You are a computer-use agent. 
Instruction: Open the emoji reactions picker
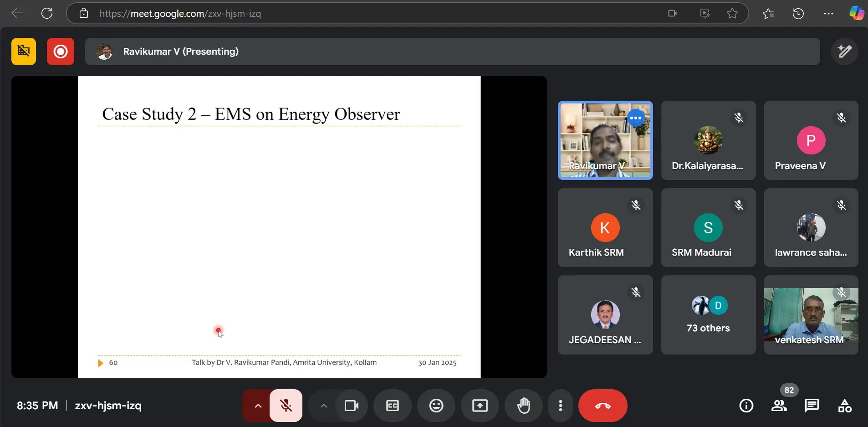[436, 406]
